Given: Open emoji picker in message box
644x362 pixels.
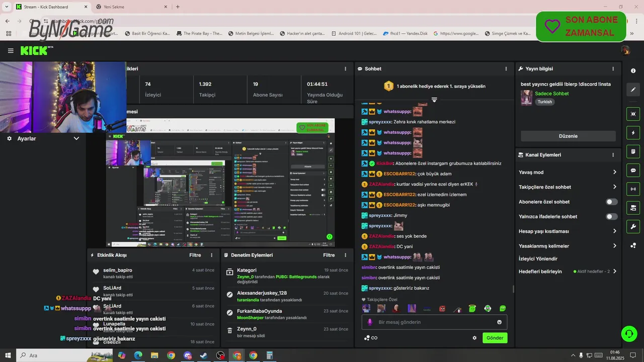Looking at the screenshot, I should coord(500,322).
